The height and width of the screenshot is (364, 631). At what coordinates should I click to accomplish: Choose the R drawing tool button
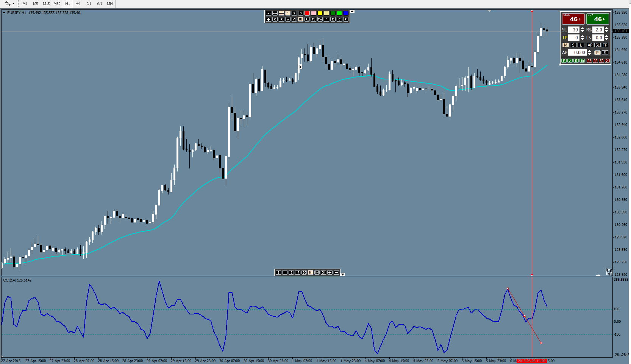click(x=281, y=19)
